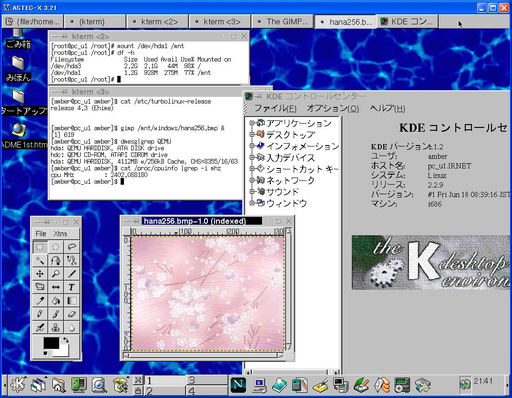Open the File menu in GIMP toolbox
Image resolution: width=512 pixels, height=398 pixels.
pyautogui.click(x=41, y=234)
